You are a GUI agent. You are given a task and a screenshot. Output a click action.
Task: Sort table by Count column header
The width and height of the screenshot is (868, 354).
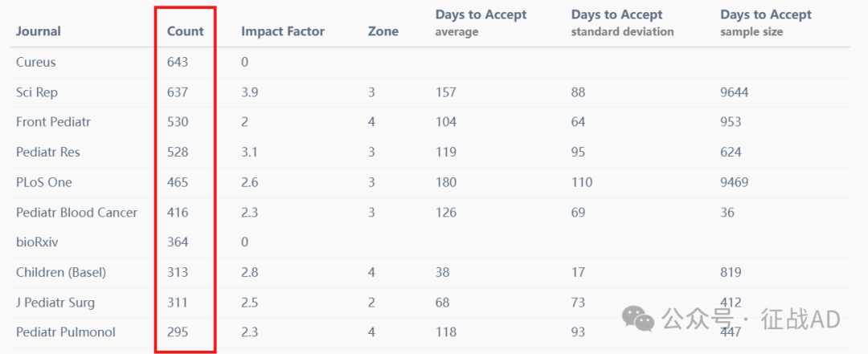pyautogui.click(x=186, y=31)
